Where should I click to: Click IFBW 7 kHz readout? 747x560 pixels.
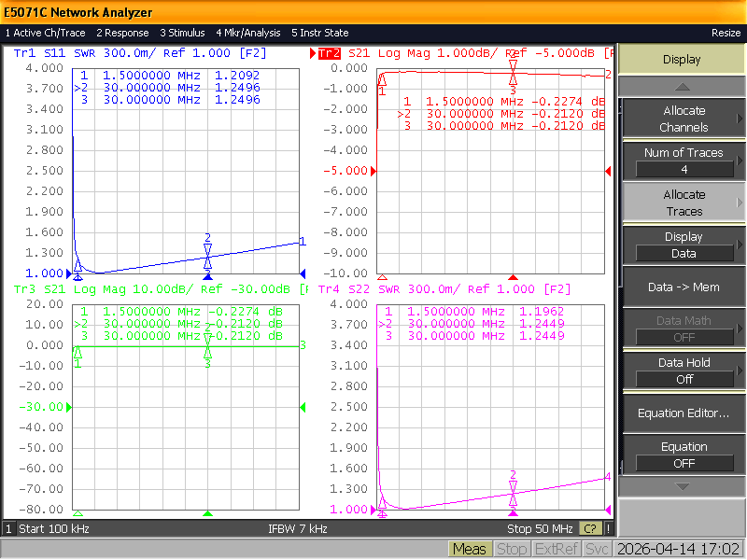(297, 528)
